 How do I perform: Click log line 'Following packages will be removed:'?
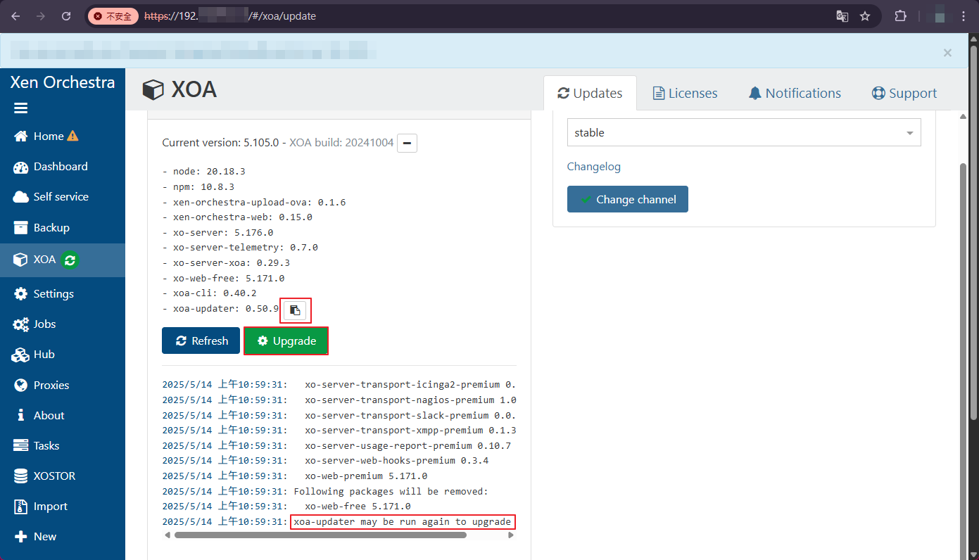(x=391, y=491)
